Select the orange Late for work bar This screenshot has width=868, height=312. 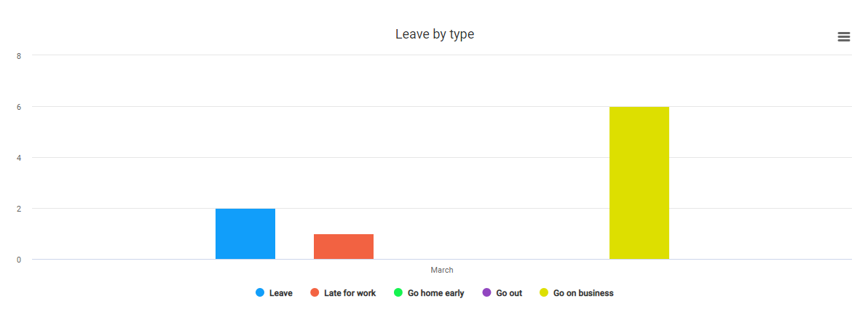344,247
